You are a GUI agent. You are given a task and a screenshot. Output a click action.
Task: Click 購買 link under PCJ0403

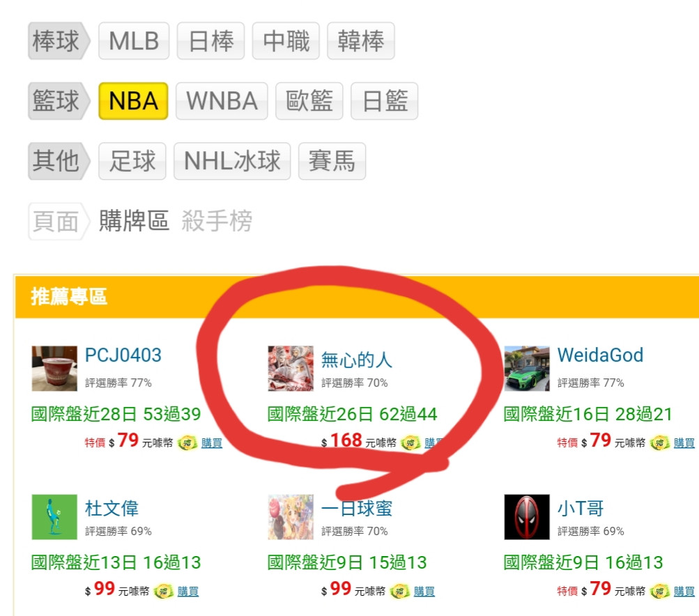pos(212,442)
